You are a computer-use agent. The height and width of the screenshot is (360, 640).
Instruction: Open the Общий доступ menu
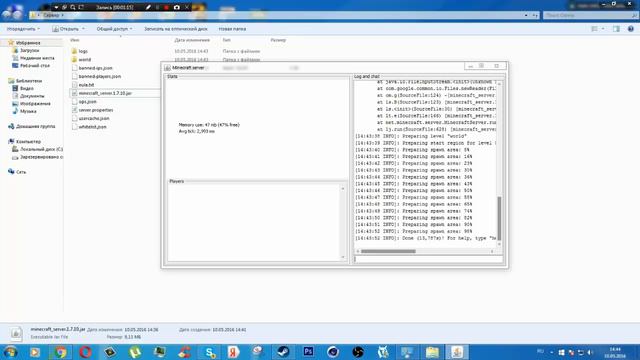point(114,29)
